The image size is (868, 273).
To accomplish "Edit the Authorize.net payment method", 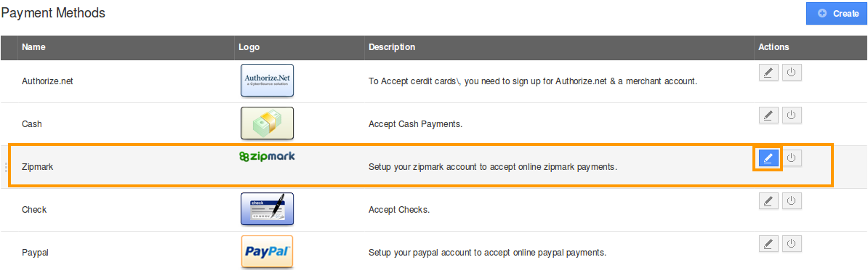I will (768, 73).
